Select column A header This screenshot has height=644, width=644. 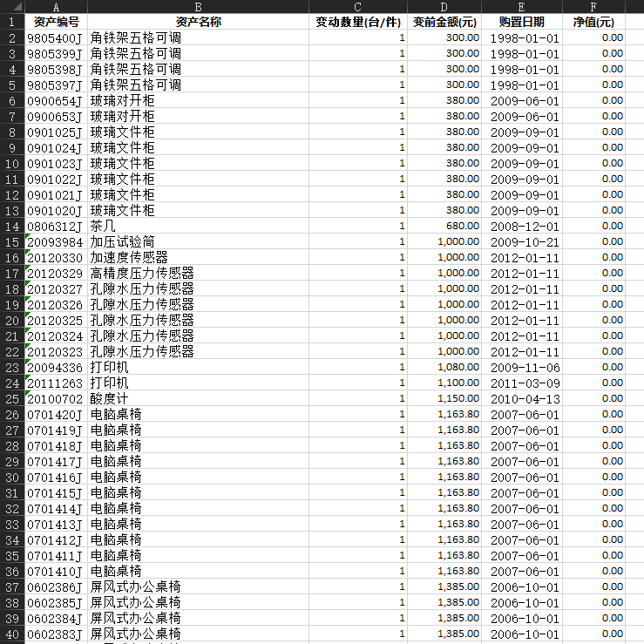(56, 6)
